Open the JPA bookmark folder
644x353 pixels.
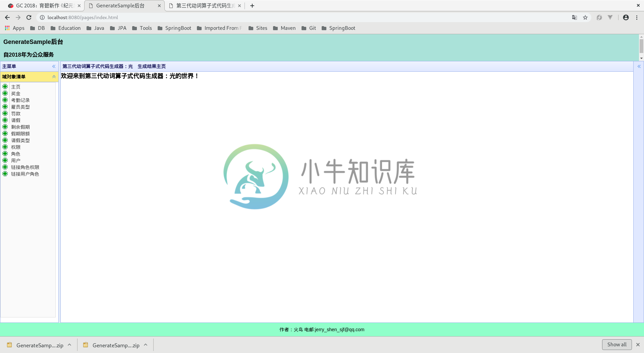(x=118, y=28)
